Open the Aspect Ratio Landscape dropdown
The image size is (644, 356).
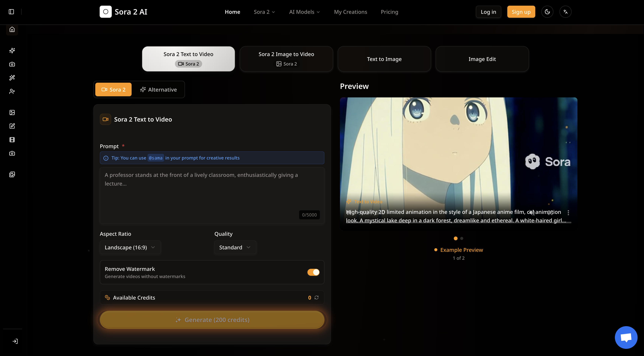[130, 247]
